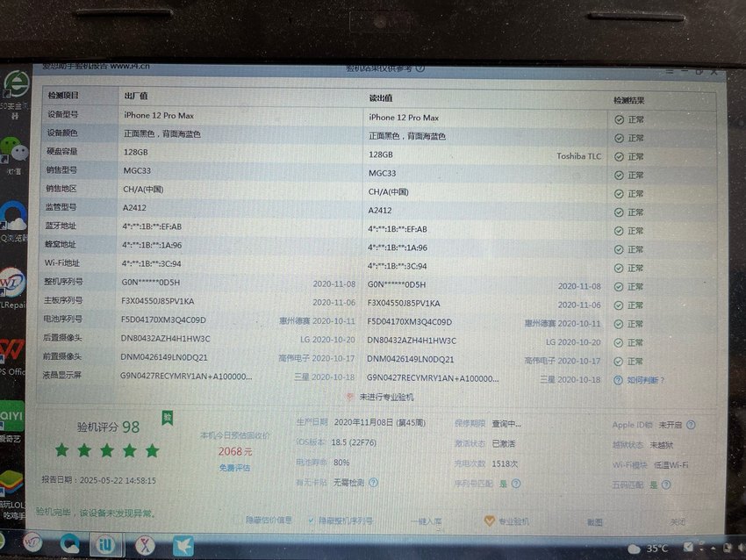Image resolution: width=746 pixels, height=560 pixels.
Task: Click the charge count '1518次'
Action: 505,463
